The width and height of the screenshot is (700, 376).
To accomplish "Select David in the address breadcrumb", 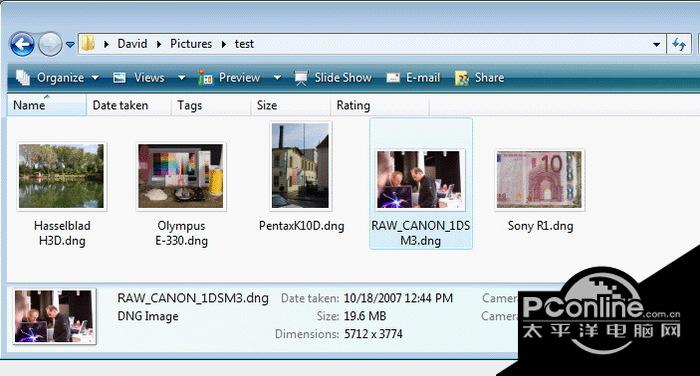I will [132, 44].
